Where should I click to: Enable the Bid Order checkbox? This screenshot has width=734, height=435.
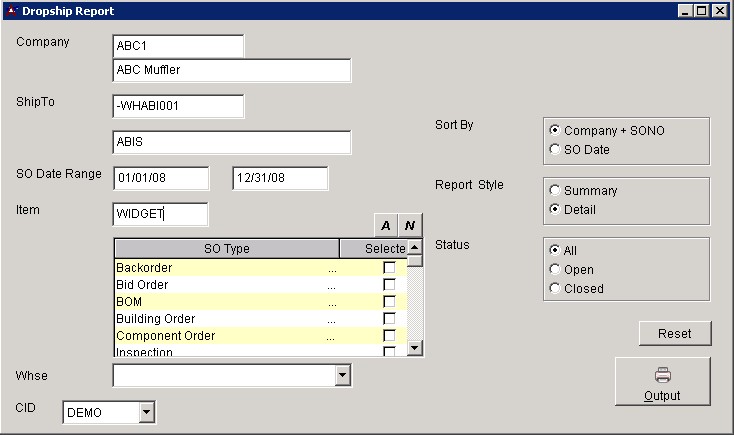pyautogui.click(x=389, y=285)
